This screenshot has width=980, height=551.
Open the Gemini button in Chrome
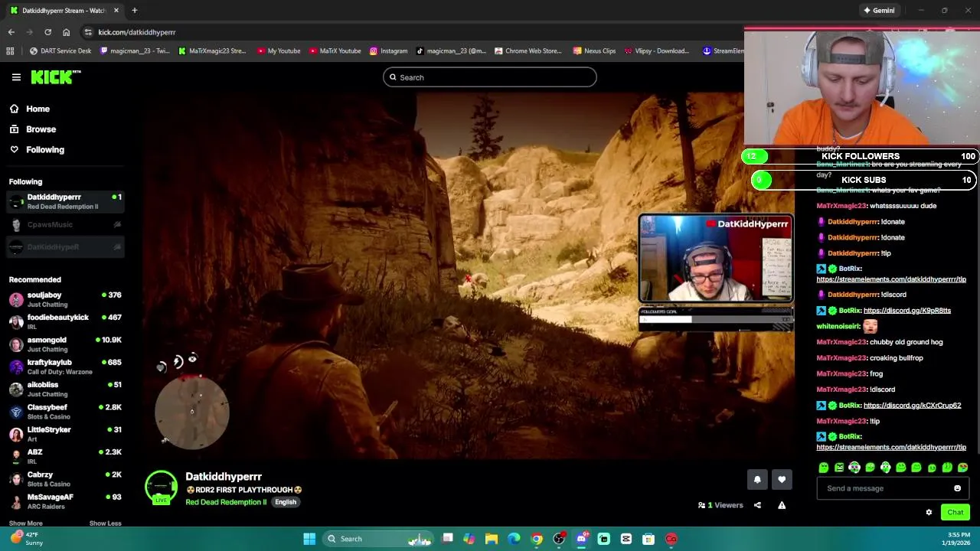coord(879,11)
